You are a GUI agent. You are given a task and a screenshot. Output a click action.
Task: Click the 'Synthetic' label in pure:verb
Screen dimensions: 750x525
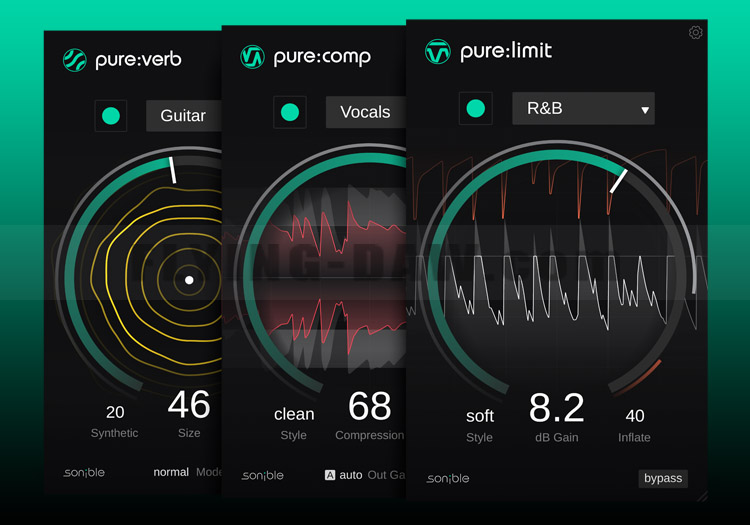coord(115,433)
